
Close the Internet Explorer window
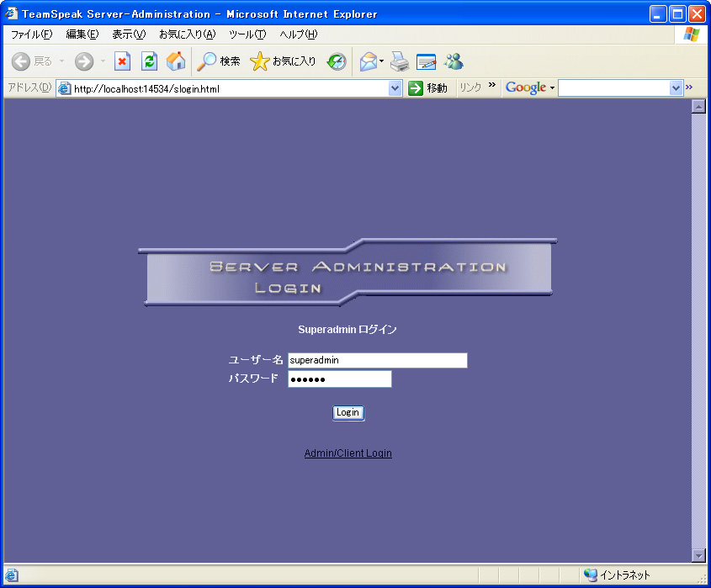click(697, 14)
